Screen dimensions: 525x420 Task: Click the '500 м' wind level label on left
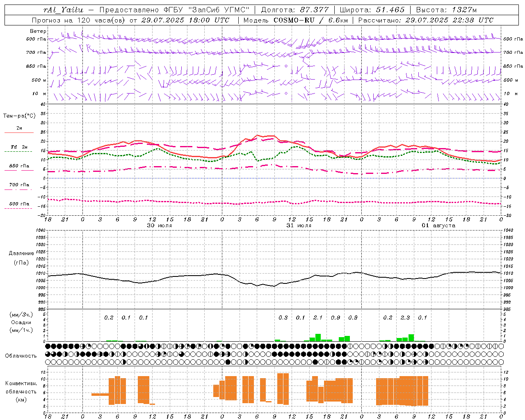(39, 80)
